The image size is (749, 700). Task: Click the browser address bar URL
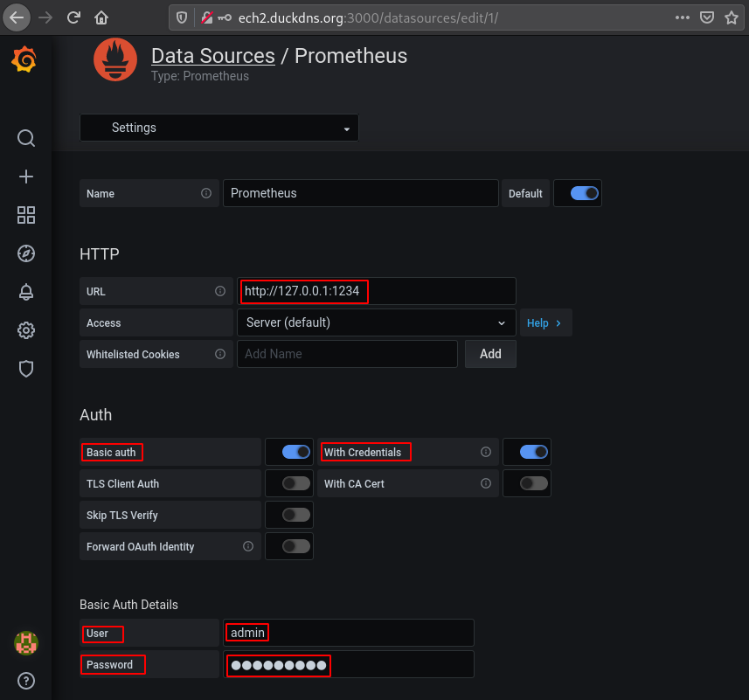368,18
